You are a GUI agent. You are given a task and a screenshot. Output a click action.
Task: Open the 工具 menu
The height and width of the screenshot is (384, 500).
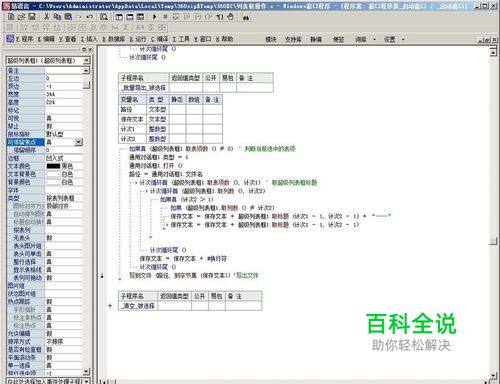tap(181, 39)
